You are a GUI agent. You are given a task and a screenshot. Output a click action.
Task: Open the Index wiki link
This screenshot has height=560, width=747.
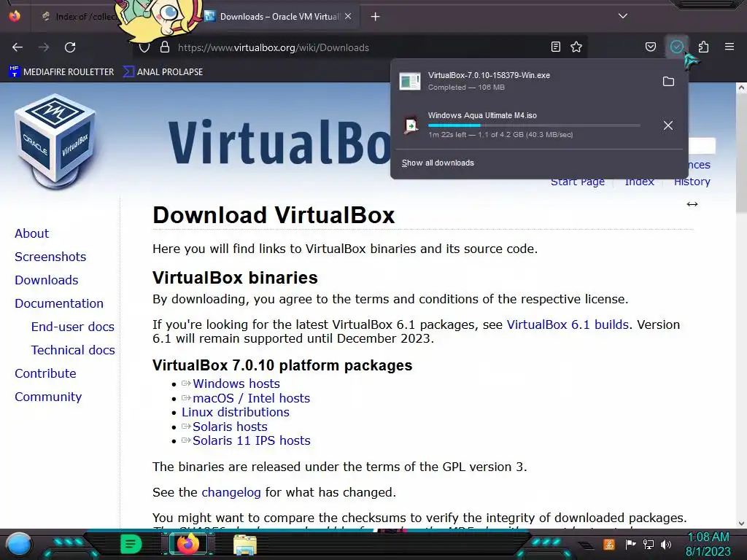click(x=639, y=182)
